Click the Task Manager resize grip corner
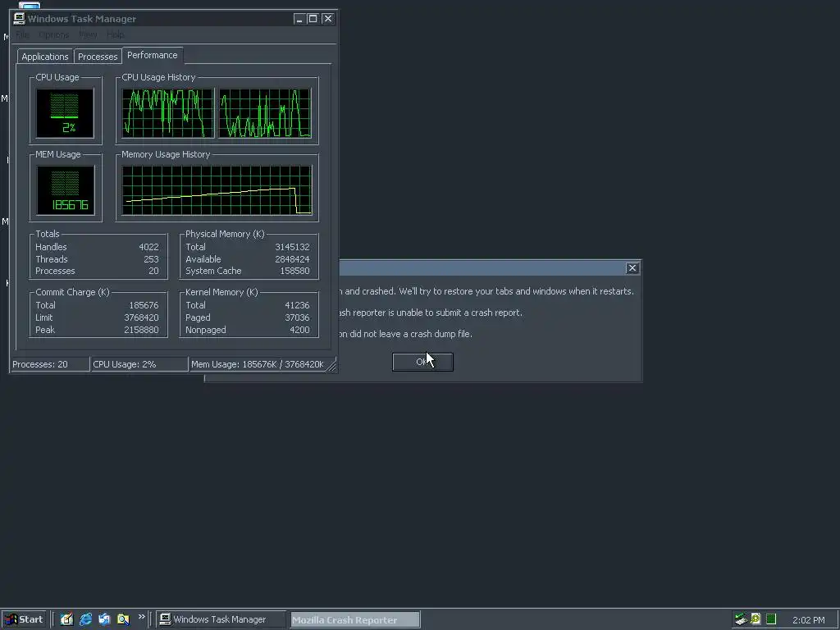840x630 pixels. (x=331, y=366)
